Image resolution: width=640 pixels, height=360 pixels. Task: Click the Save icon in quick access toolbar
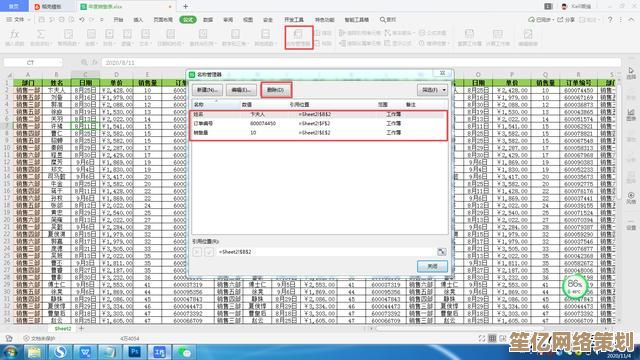pyautogui.click(x=42, y=20)
